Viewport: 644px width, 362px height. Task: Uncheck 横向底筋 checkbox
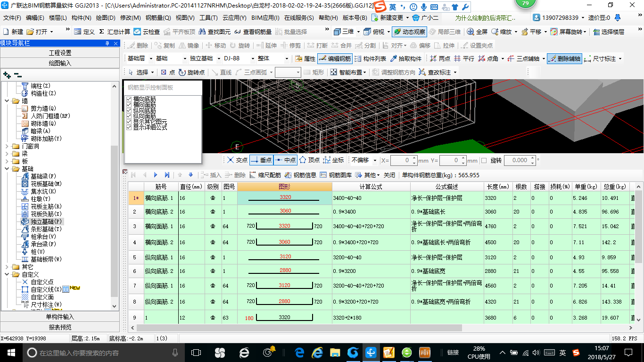tap(129, 99)
